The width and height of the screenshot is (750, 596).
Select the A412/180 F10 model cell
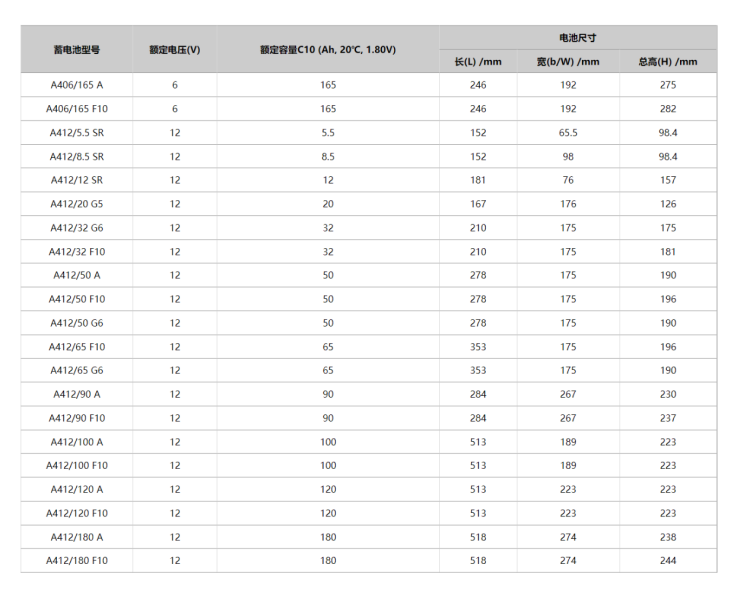tap(76, 561)
